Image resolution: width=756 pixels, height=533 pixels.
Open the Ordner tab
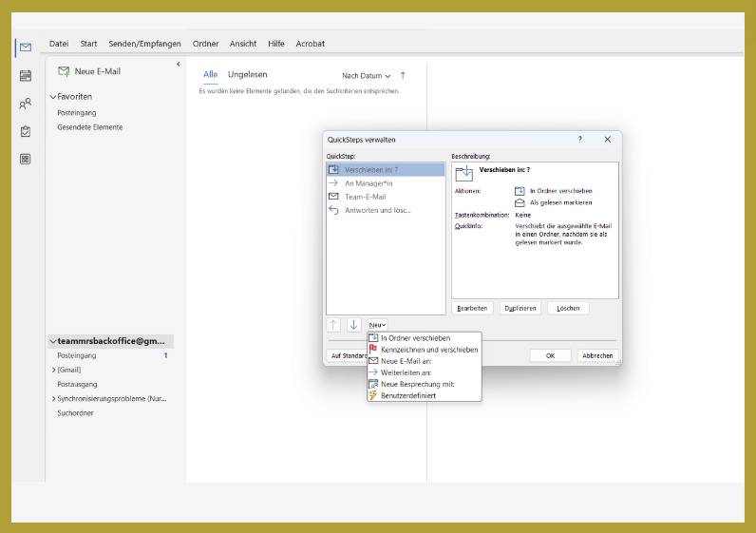[x=206, y=44]
